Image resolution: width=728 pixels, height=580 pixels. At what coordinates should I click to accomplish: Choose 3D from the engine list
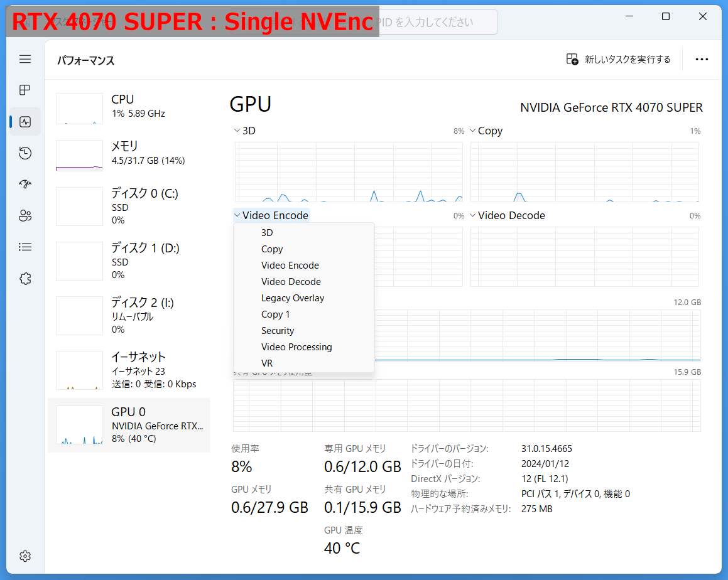(x=303, y=232)
